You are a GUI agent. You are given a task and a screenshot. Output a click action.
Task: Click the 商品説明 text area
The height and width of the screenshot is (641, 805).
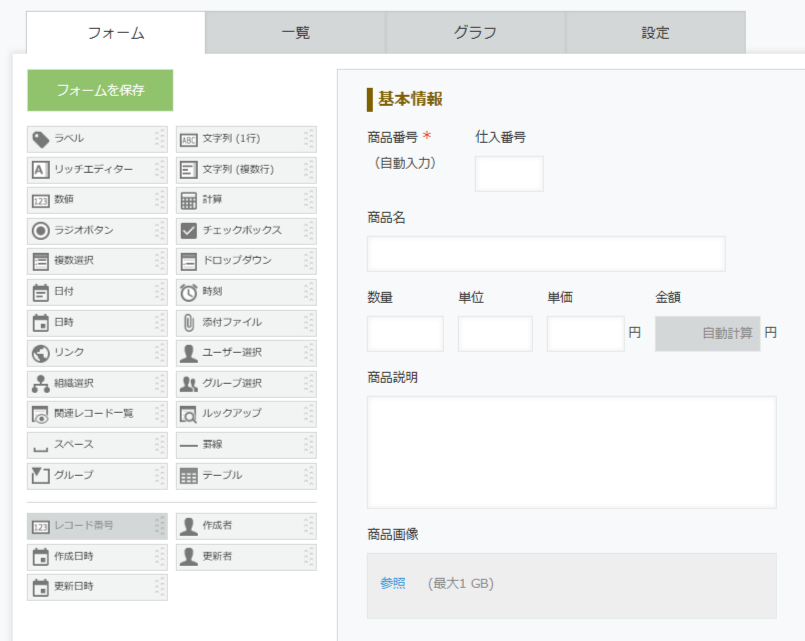571,452
